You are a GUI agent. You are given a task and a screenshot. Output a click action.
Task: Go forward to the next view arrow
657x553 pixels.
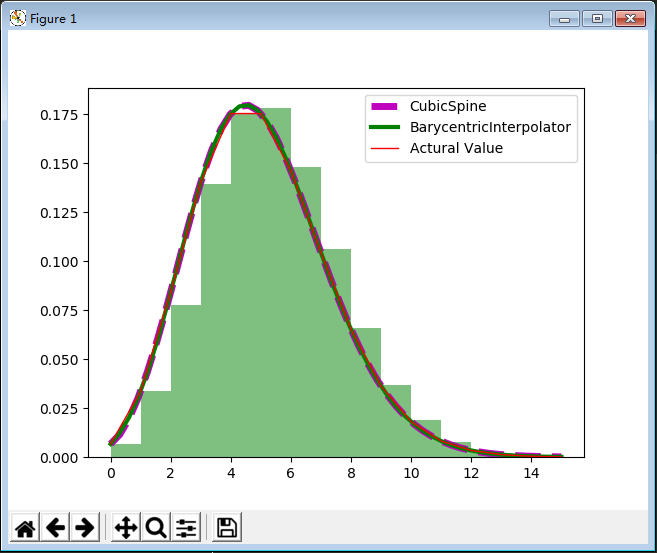(85, 527)
